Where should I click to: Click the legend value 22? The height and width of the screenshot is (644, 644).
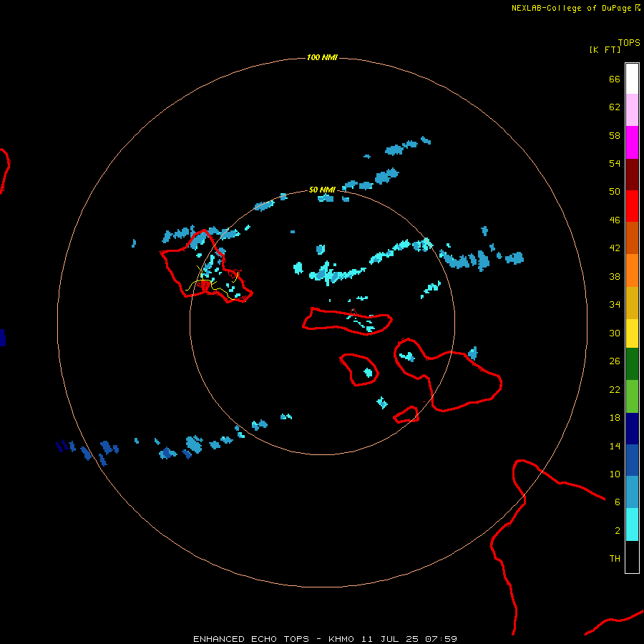pos(615,389)
